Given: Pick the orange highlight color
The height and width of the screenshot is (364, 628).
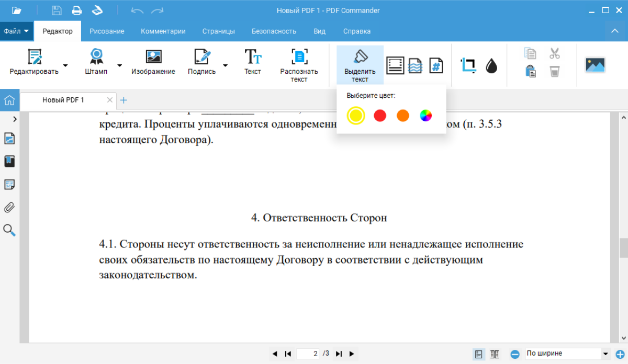Looking at the screenshot, I should pyautogui.click(x=402, y=116).
